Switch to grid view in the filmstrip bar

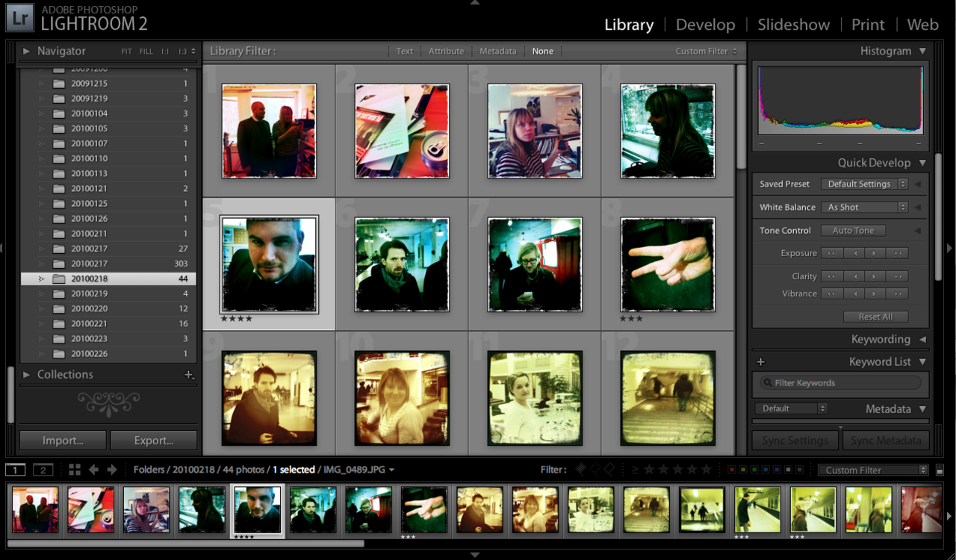(75, 470)
